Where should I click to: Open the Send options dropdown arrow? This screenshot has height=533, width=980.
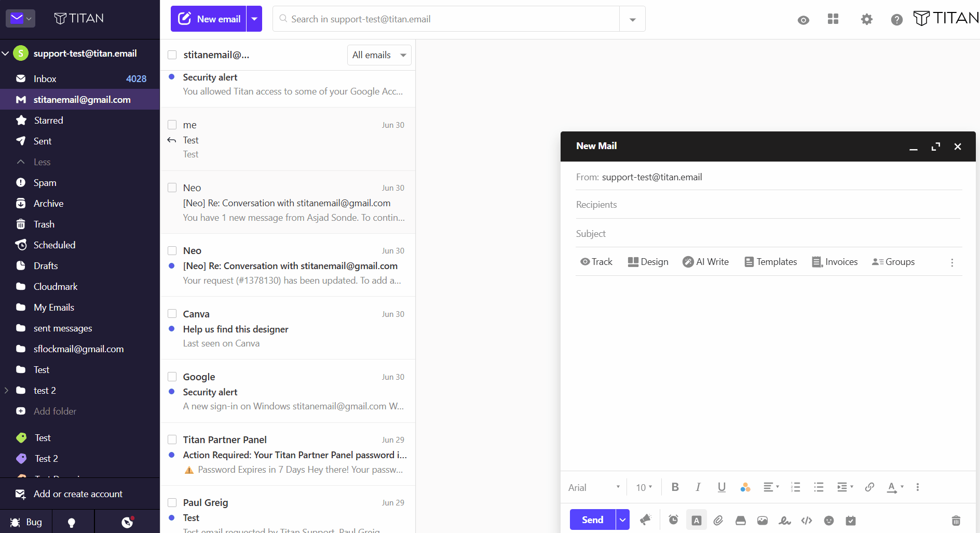[x=622, y=519]
